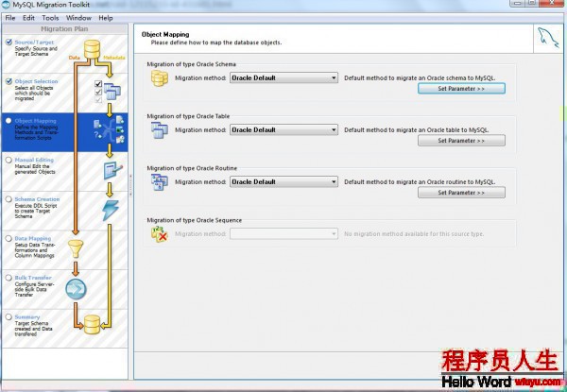Open Oracle Schema migration method dropdown
This screenshot has width=567, height=392.
coord(283,78)
